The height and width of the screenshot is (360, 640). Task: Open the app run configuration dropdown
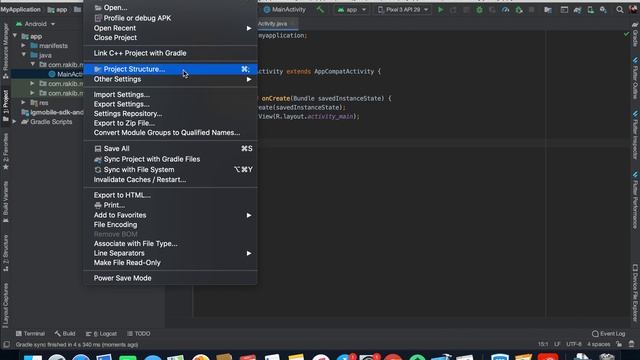(351, 9)
